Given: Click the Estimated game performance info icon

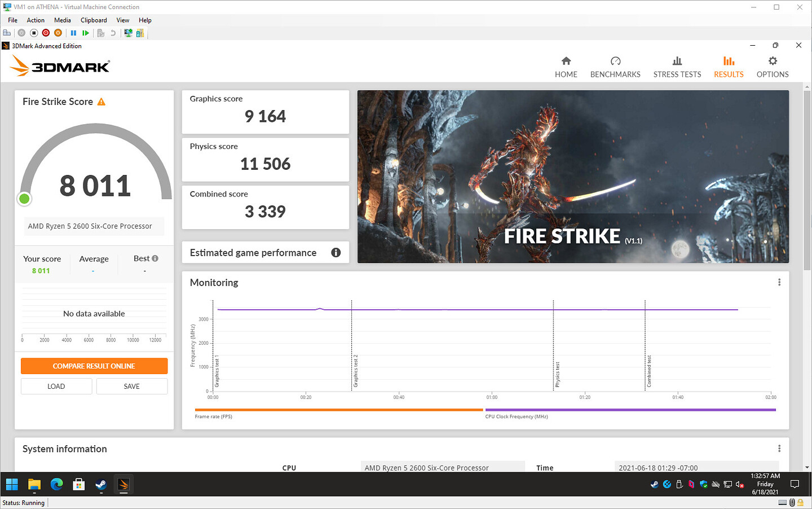Looking at the screenshot, I should tap(336, 253).
